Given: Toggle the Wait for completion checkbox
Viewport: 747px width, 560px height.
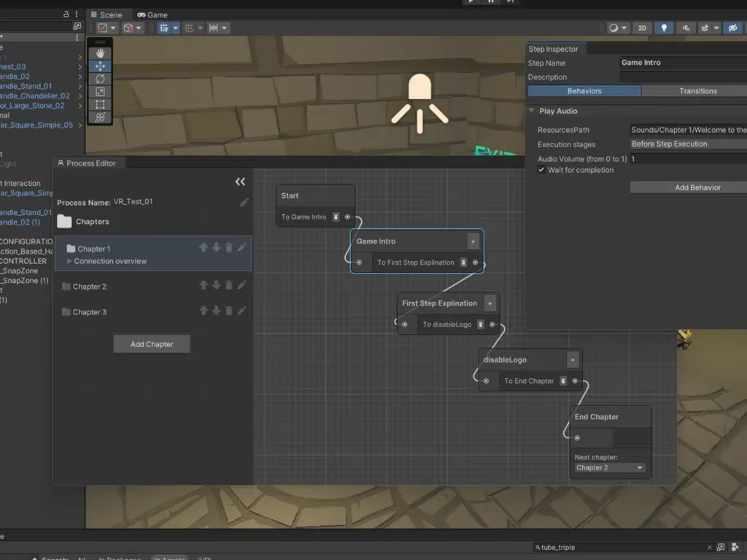Looking at the screenshot, I should (x=541, y=170).
